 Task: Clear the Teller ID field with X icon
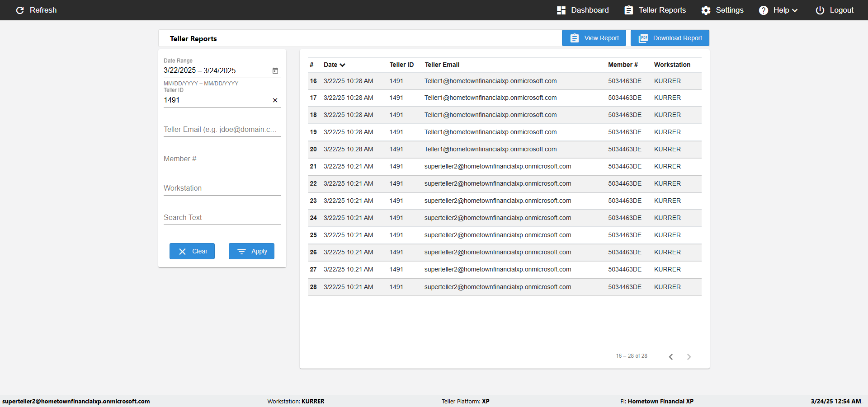[275, 100]
